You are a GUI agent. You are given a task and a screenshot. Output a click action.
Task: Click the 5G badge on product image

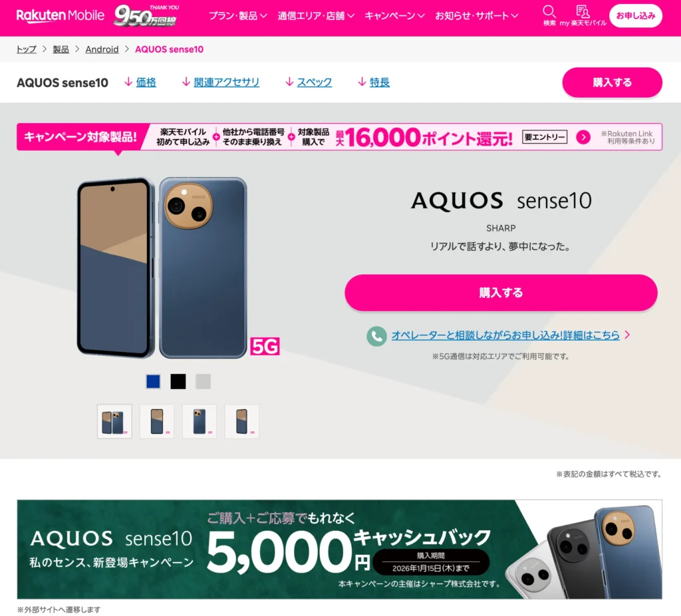(265, 346)
